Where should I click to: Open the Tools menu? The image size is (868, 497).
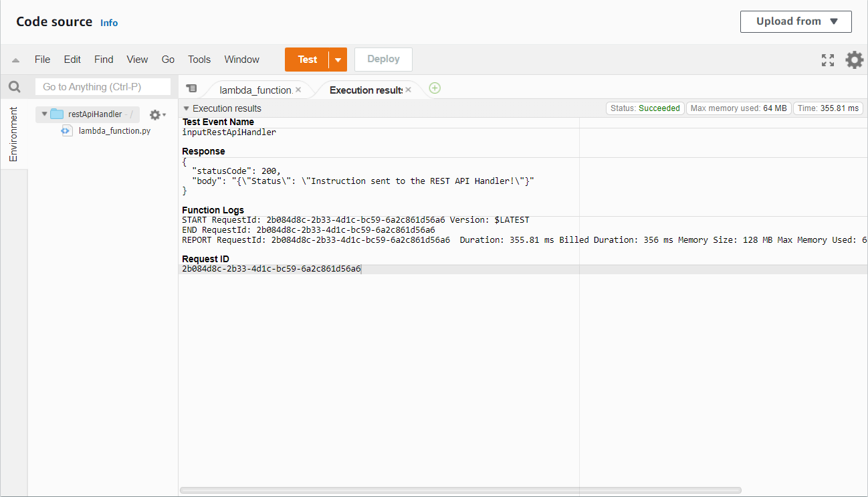pyautogui.click(x=199, y=60)
